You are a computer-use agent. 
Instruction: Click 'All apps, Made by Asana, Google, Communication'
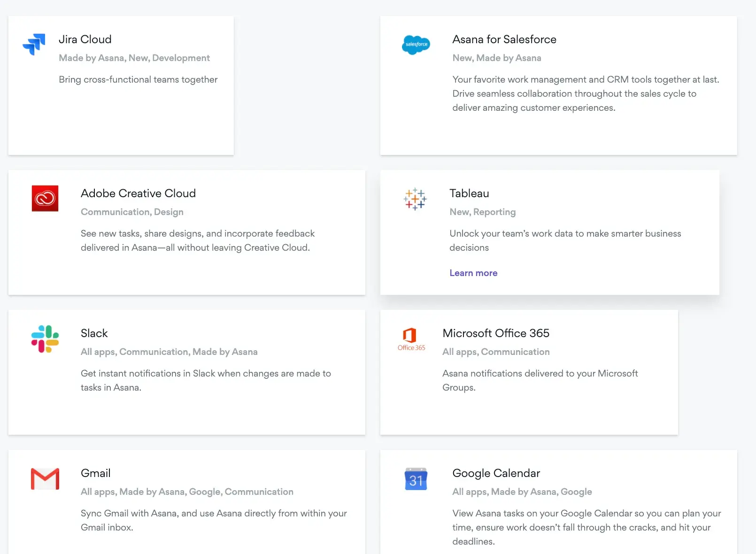187,492
